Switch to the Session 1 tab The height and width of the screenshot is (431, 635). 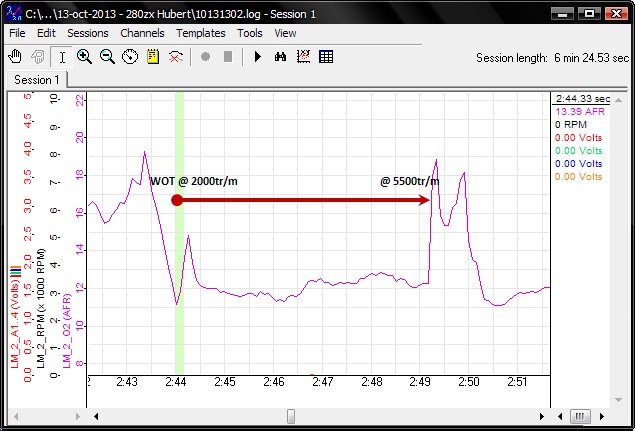click(x=37, y=79)
